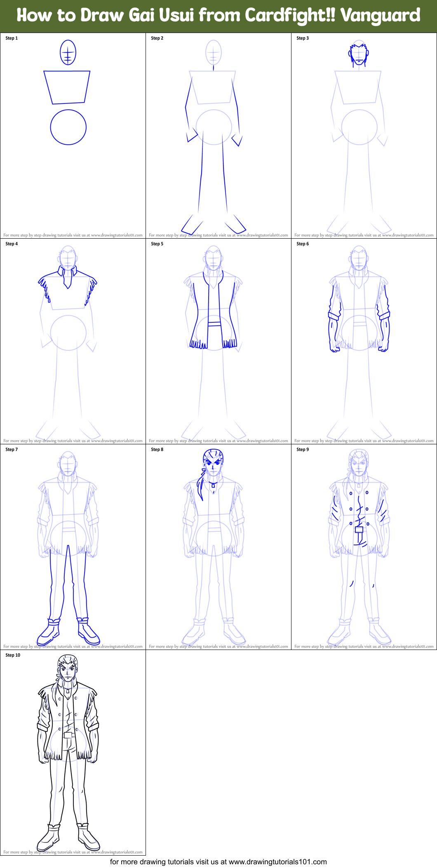Image resolution: width=437 pixels, height=868 pixels.
Task: Click the 'Step 5' label
Action: (157, 244)
